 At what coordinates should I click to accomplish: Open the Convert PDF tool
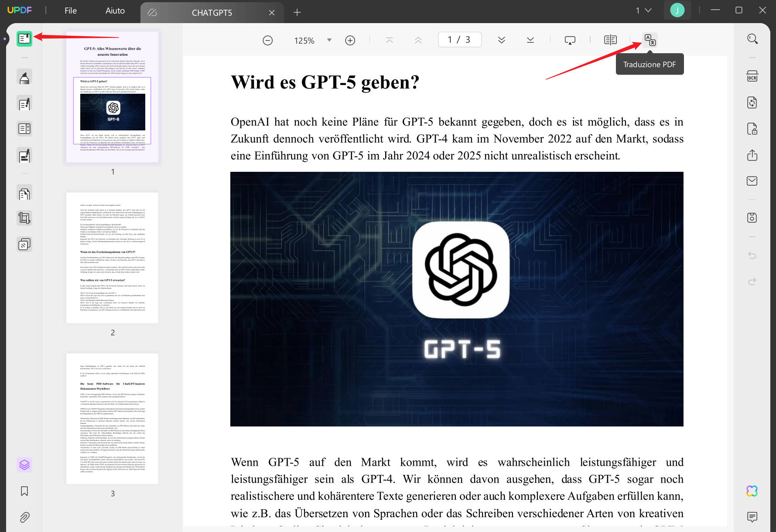[x=752, y=102]
